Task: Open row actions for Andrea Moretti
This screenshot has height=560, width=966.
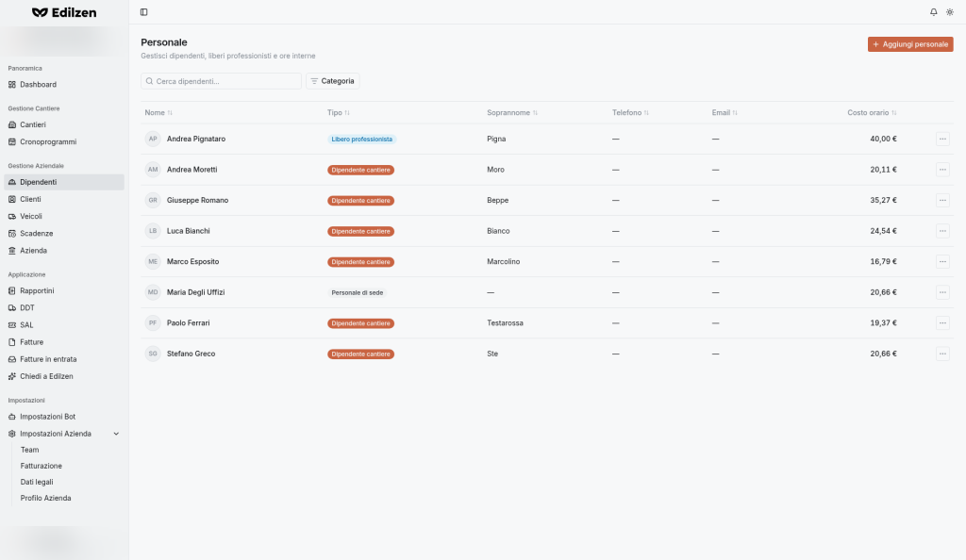Action: 942,170
